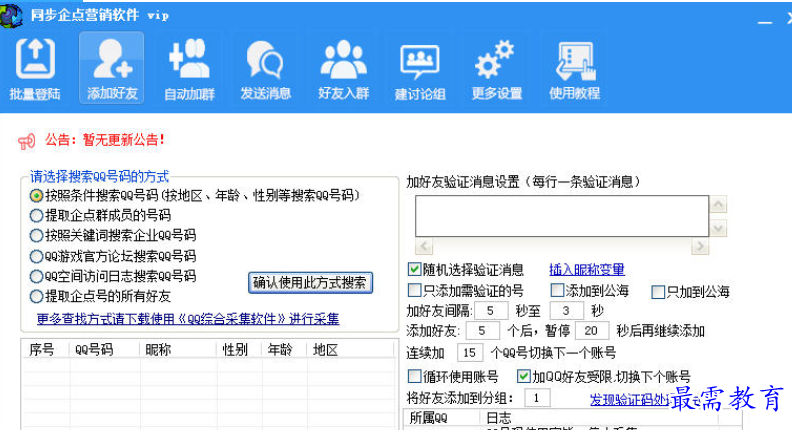Viewport: 792px width, 430px height.
Task: Click the app logo in the title bar
Action: (x=11, y=15)
